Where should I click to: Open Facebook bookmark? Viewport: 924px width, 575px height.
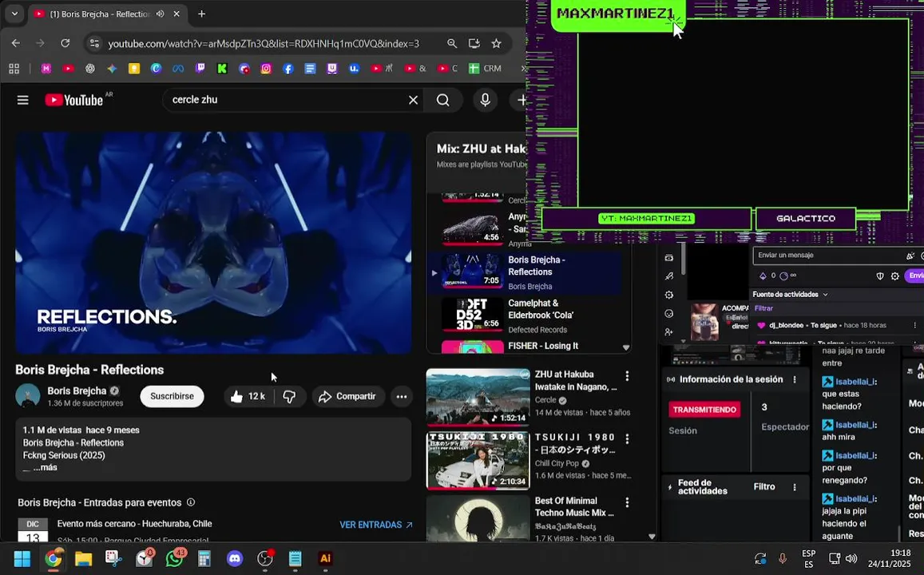coord(288,69)
